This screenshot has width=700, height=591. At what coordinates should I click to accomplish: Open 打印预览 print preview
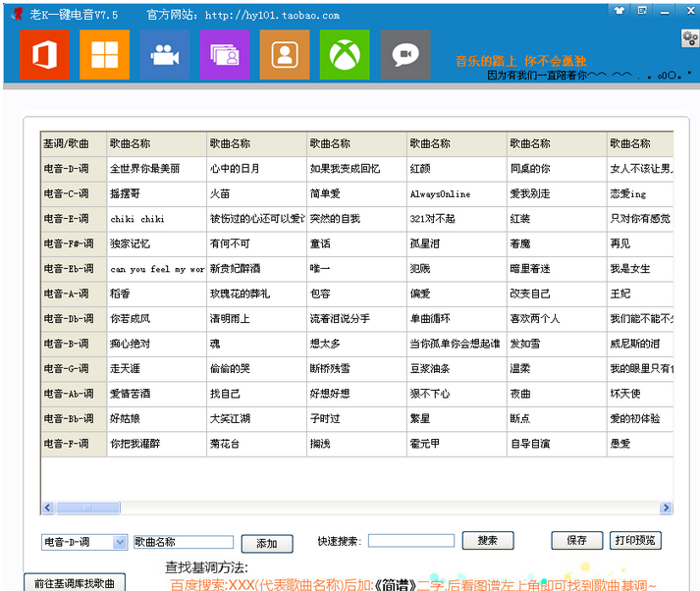pyautogui.click(x=635, y=540)
